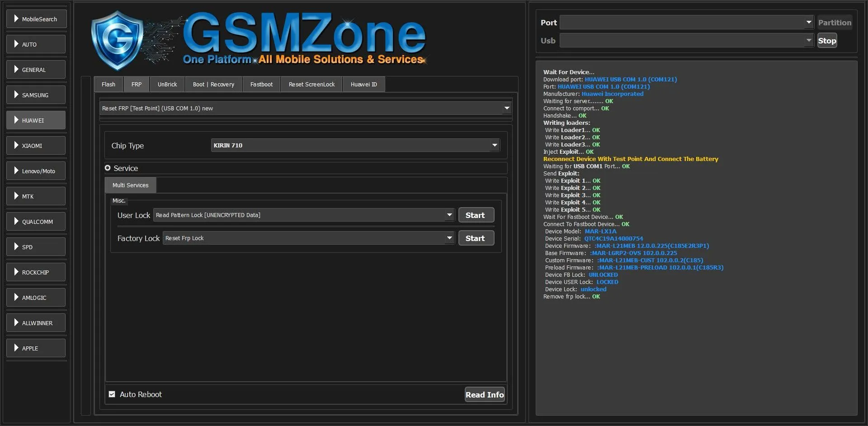Image resolution: width=868 pixels, height=426 pixels.
Task: Click the GSMZone shield logo
Action: coord(117,40)
